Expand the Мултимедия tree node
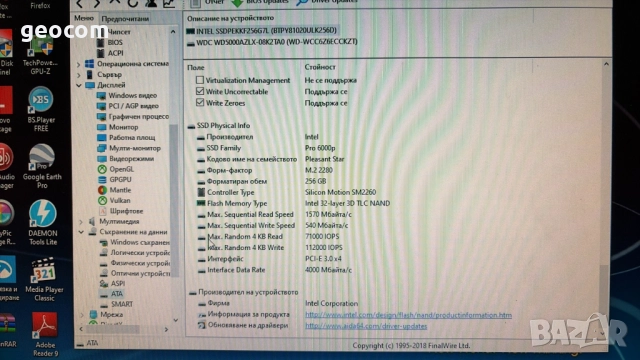Viewport: 640px width, 360px height. pos(80,222)
